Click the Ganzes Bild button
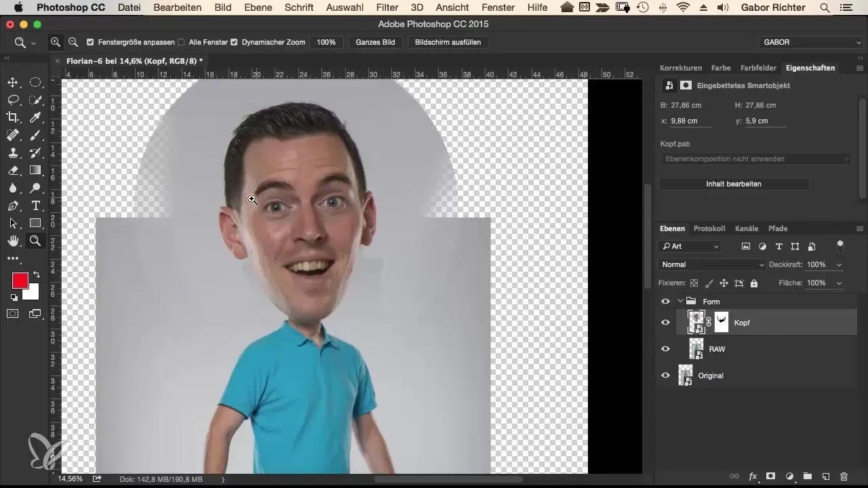The height and width of the screenshot is (488, 868). [x=375, y=42]
